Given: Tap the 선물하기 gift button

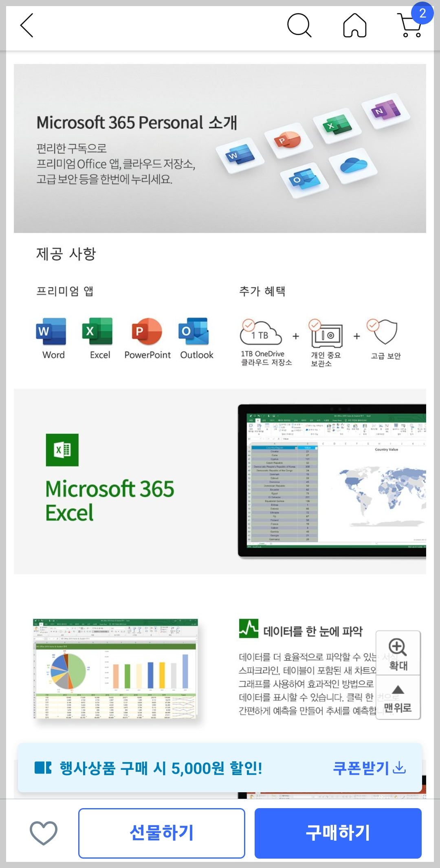Looking at the screenshot, I should (x=162, y=833).
